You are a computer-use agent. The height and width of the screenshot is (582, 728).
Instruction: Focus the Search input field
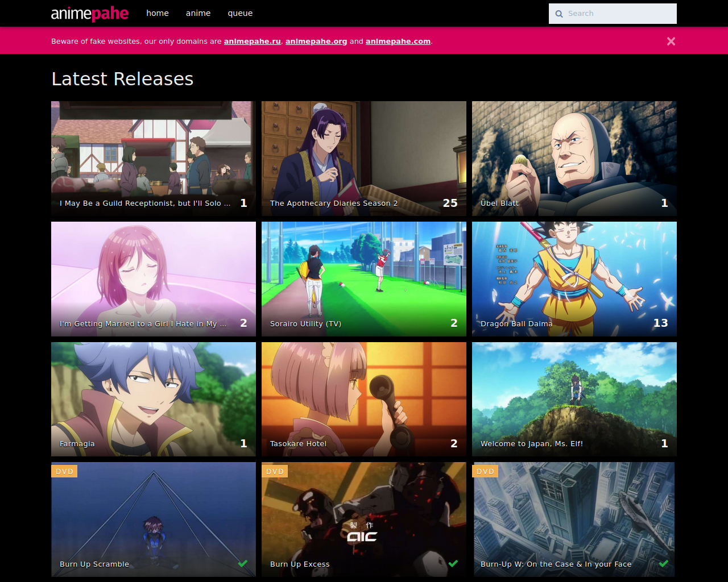click(613, 14)
